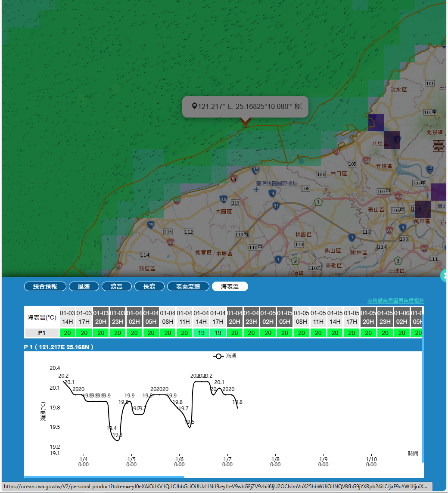This screenshot has width=448, height=493.
Task: Click the green route 1 flower shield
Action: (318, 202)
